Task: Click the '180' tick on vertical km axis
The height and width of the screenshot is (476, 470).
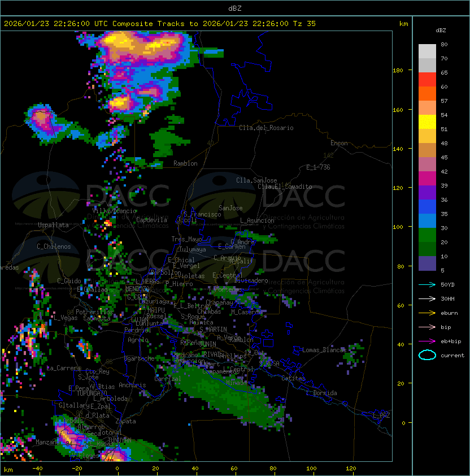Action: tap(398, 71)
